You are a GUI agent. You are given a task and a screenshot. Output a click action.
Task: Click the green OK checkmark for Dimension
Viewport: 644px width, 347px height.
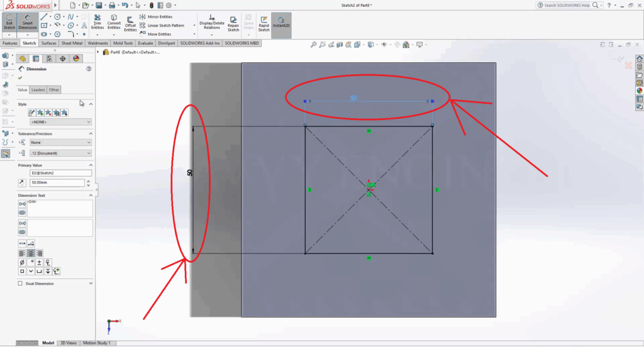coord(21,78)
